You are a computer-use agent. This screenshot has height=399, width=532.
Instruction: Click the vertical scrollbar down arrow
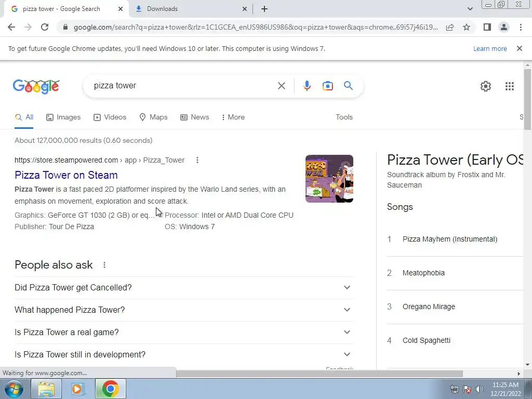(527, 365)
